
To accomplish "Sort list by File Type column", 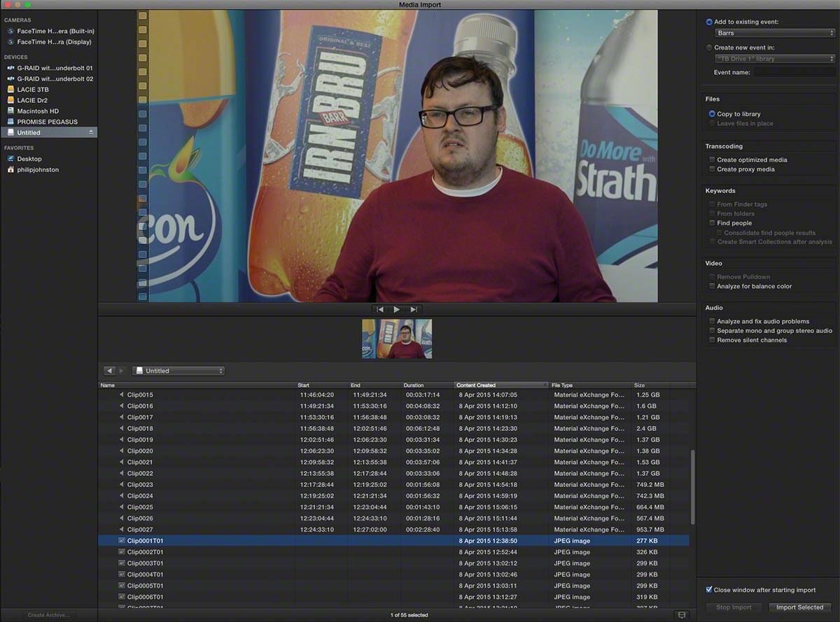I will pyautogui.click(x=590, y=386).
